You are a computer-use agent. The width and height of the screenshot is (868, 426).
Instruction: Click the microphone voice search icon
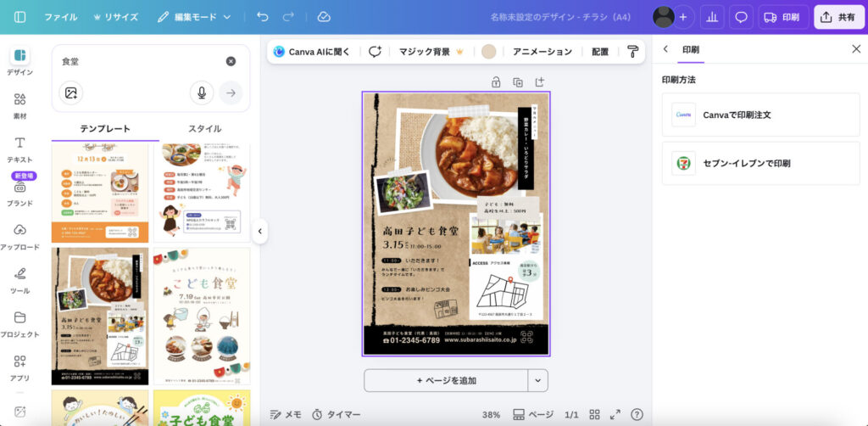pyautogui.click(x=202, y=92)
